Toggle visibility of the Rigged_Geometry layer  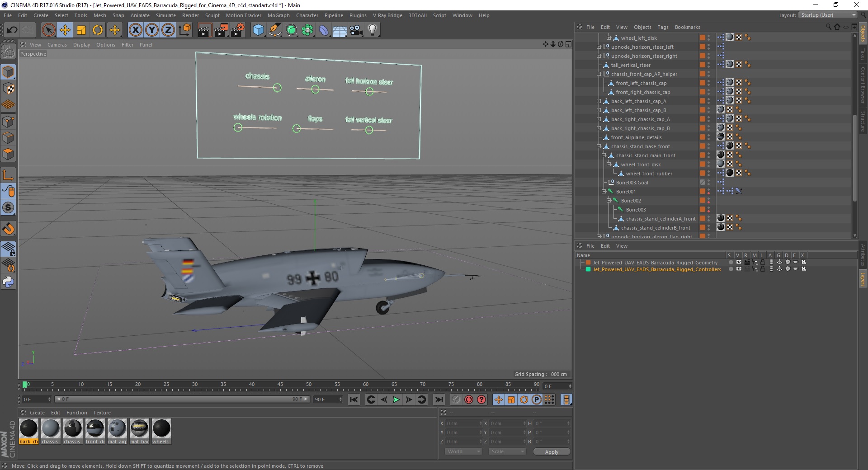coord(739,262)
